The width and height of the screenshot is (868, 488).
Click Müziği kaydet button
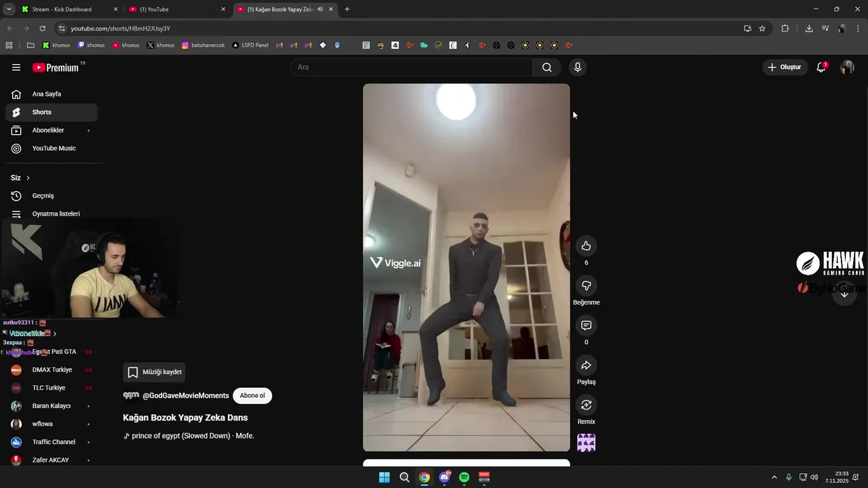[155, 372]
